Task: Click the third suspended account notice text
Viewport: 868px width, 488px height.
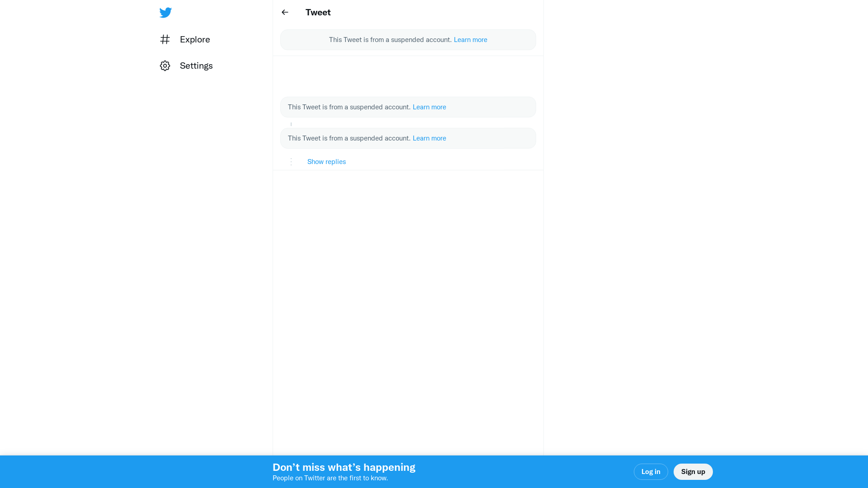Action: coord(349,138)
